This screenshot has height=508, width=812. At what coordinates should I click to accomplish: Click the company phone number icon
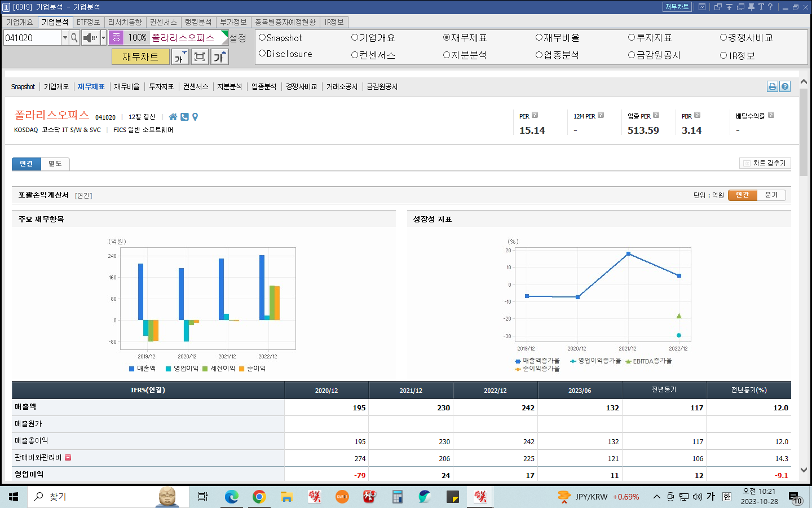(184, 117)
